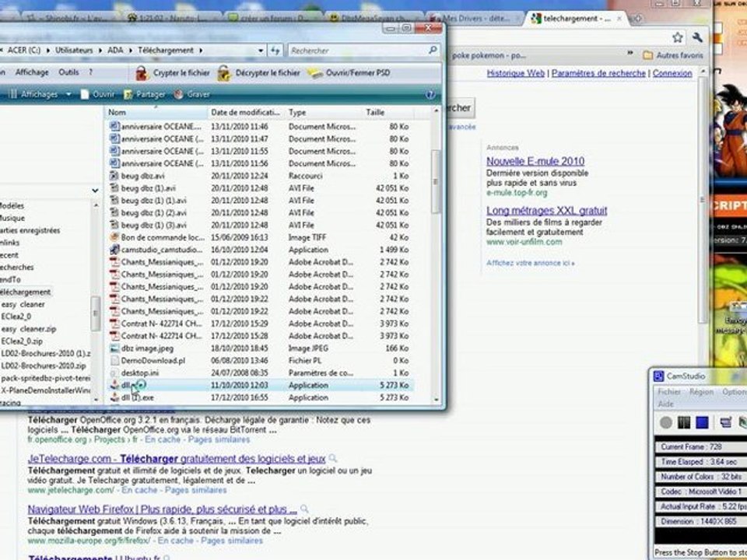Open the Affichage menu in Explorer
Screen dimensions: 747x560
(32, 72)
